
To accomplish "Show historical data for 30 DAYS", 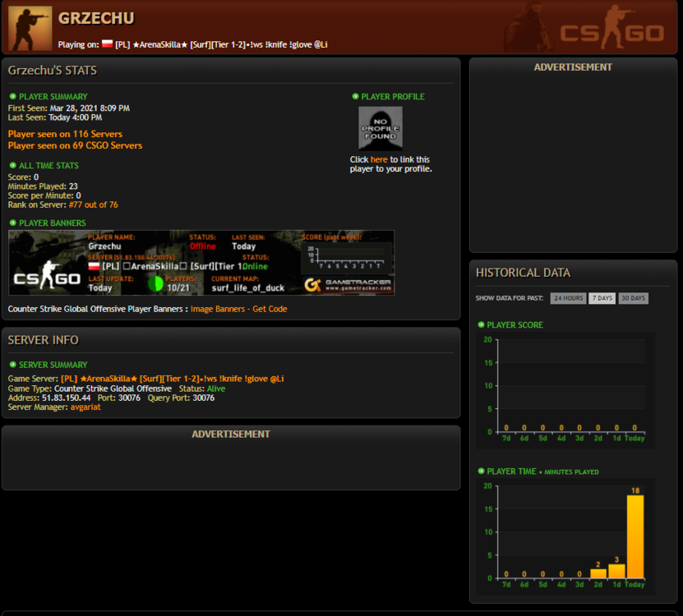I will coord(633,298).
